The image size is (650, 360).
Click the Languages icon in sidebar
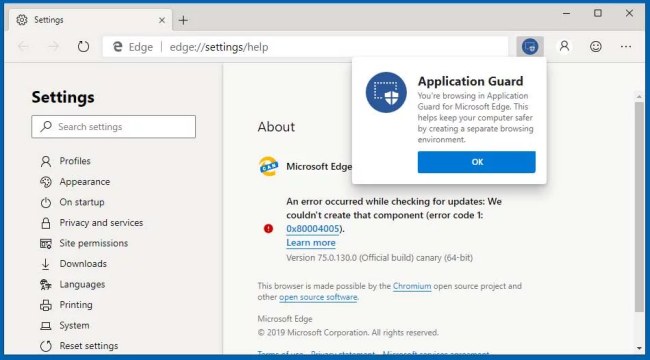46,285
